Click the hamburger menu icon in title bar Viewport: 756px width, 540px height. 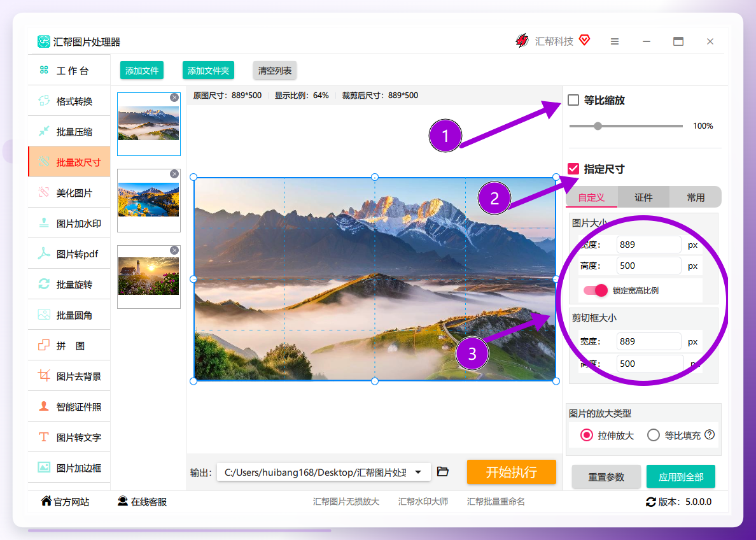[614, 41]
